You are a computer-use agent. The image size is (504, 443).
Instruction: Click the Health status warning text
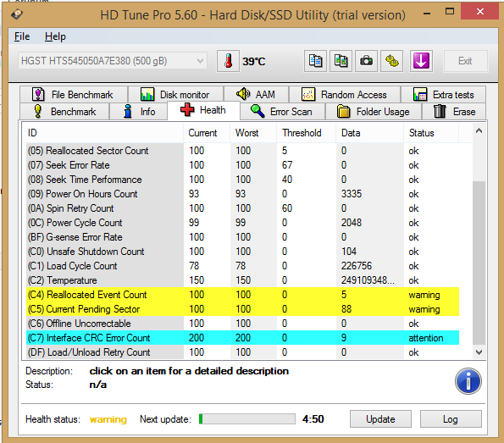108,419
